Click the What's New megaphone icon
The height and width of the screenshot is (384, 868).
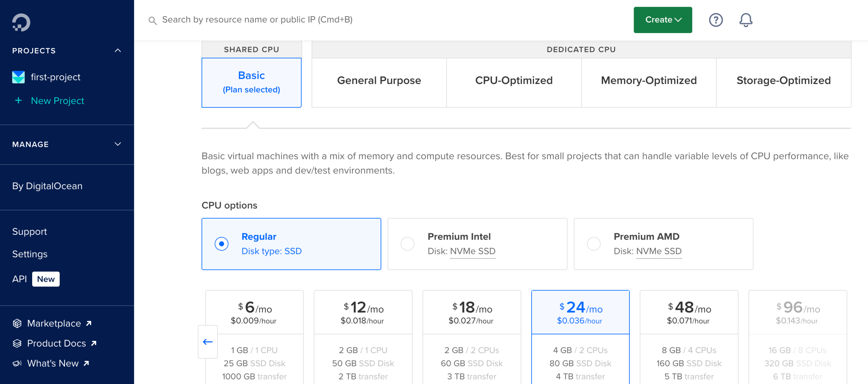[17, 363]
